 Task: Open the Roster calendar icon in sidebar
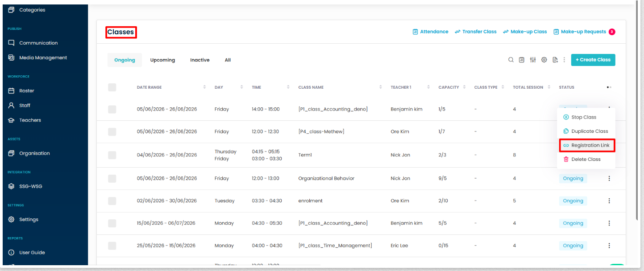(11, 90)
